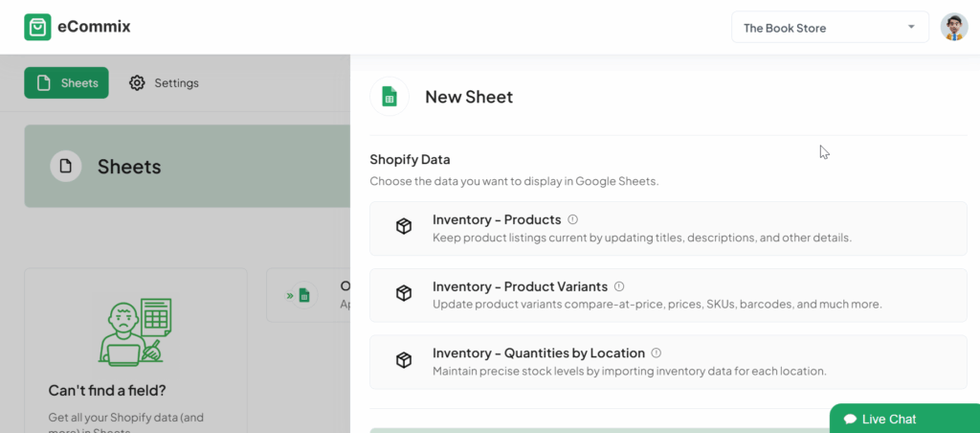Click the Live Chat speech bubble icon

pos(850,420)
